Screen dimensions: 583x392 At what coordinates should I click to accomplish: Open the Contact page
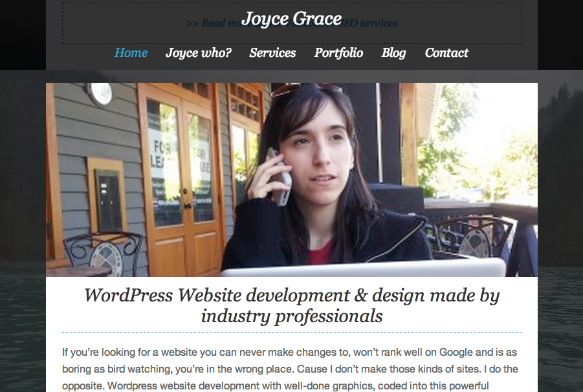coord(446,53)
